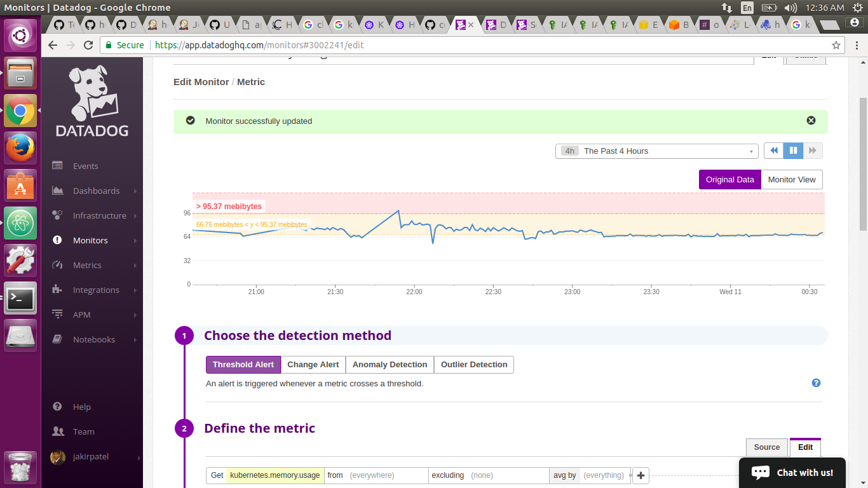Switch to the orange cube 'B' tab
Screen dimensions: 868x488
pyautogui.click(x=679, y=25)
